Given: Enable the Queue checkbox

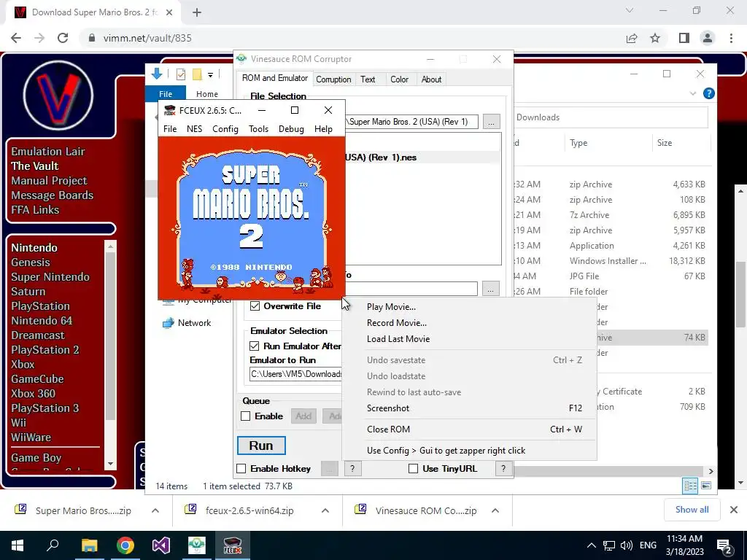Looking at the screenshot, I should tap(245, 416).
